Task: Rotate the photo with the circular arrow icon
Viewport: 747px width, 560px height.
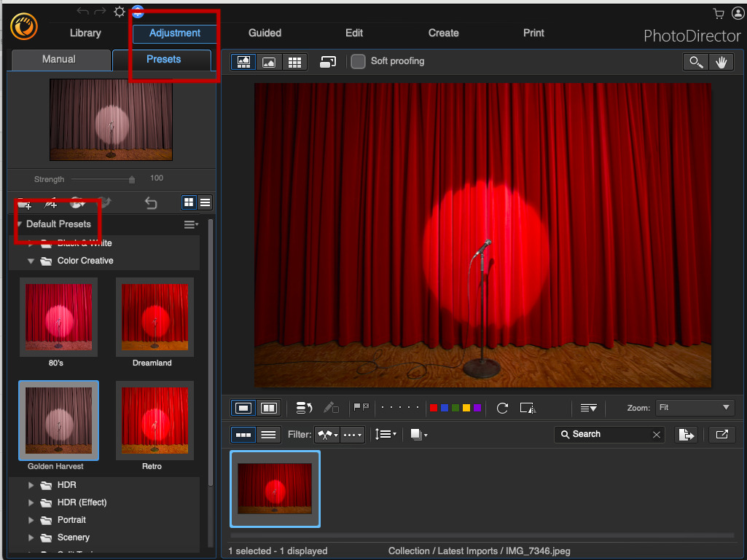Action: (x=502, y=408)
